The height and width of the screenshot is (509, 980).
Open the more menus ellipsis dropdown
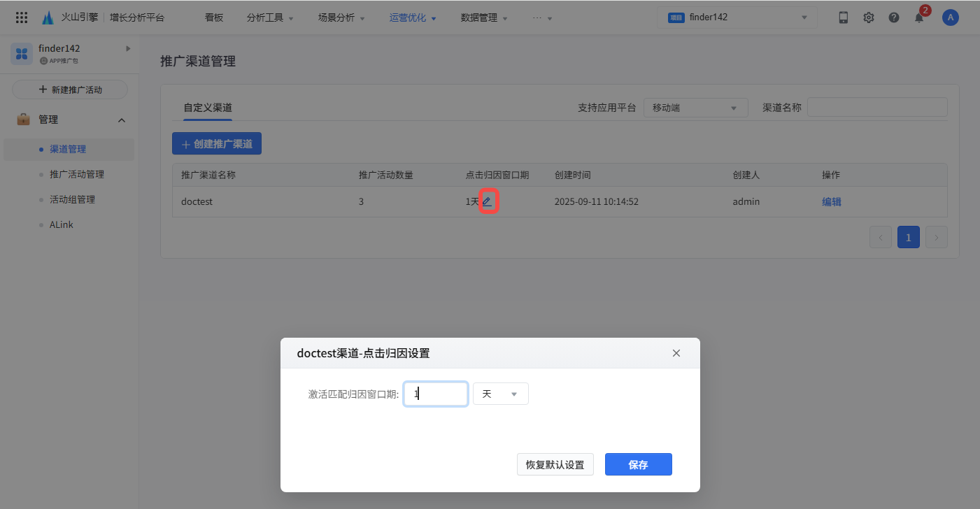(x=542, y=17)
